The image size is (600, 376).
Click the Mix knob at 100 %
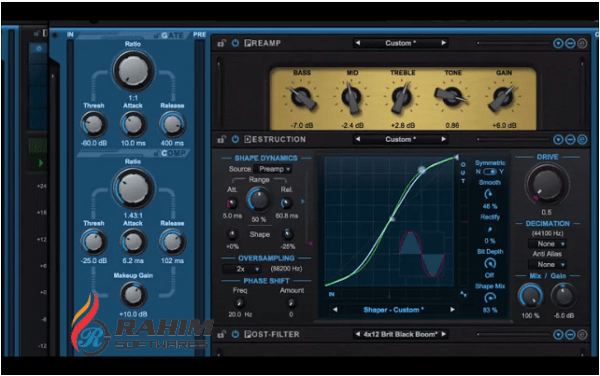pyautogui.click(x=530, y=296)
